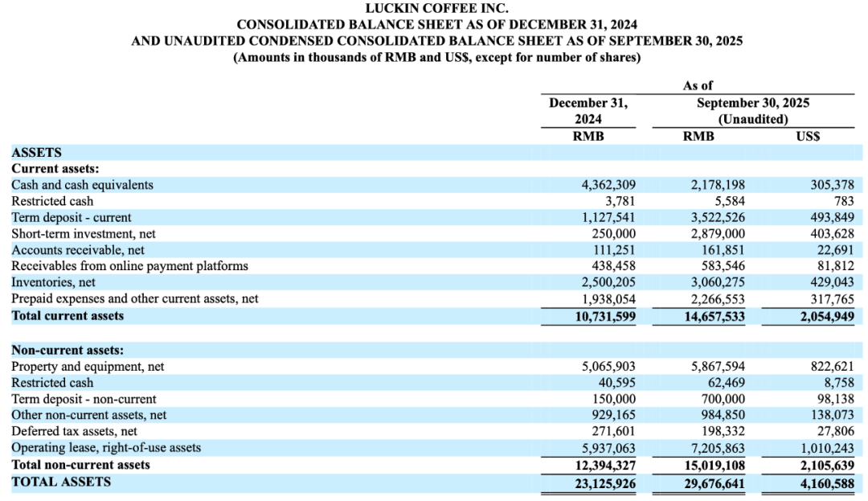Screen dimensions: 868x501
Task: Click the 4,362,309 cash value
Action: click(608, 185)
